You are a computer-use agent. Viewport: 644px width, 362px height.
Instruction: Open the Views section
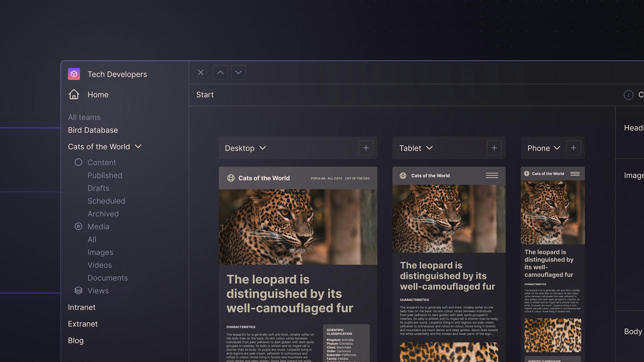point(98,291)
